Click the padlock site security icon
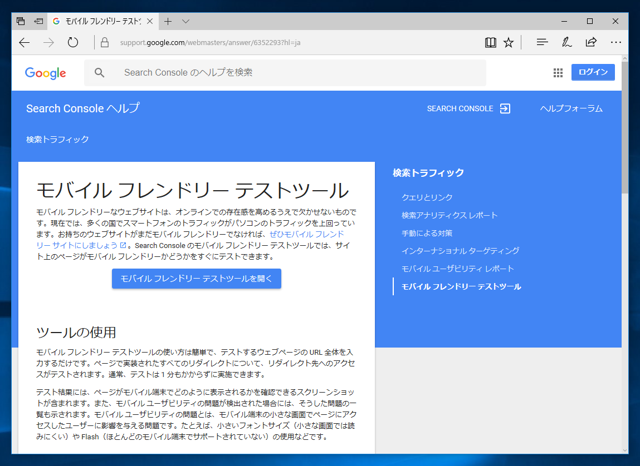The image size is (640, 466). coord(105,42)
